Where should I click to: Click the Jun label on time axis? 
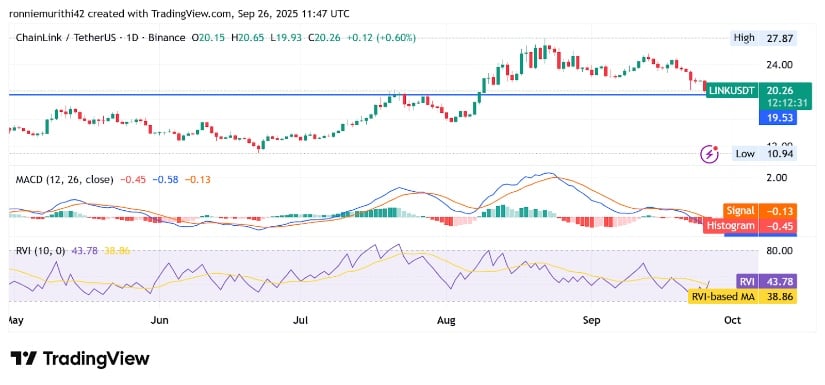click(159, 320)
